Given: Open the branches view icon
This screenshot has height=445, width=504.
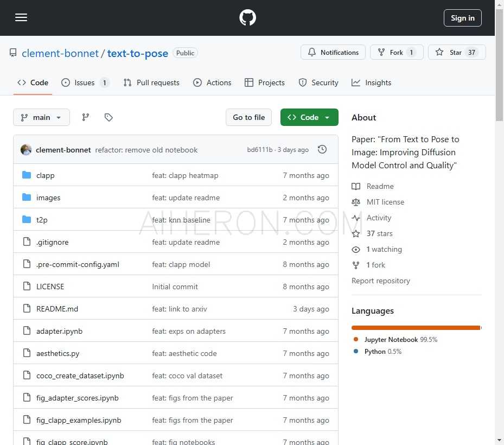Looking at the screenshot, I should click(x=85, y=117).
